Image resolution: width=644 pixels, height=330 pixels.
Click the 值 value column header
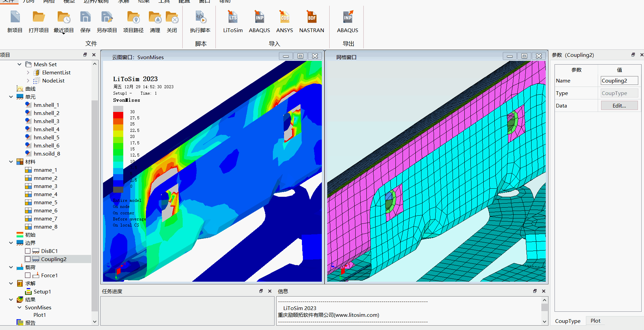click(619, 70)
